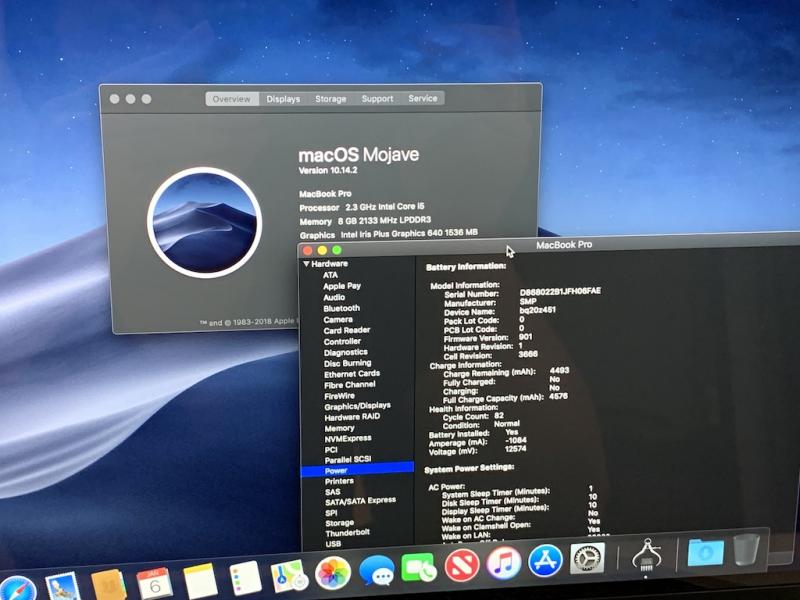Select Card Reader in the sidebar
Viewport: 800px width, 600px height.
coord(346,330)
